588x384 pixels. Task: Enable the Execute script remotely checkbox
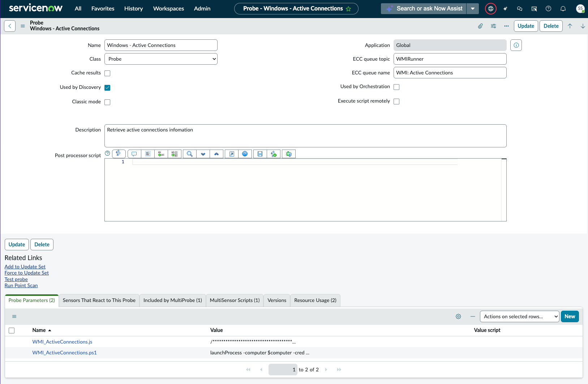(396, 102)
